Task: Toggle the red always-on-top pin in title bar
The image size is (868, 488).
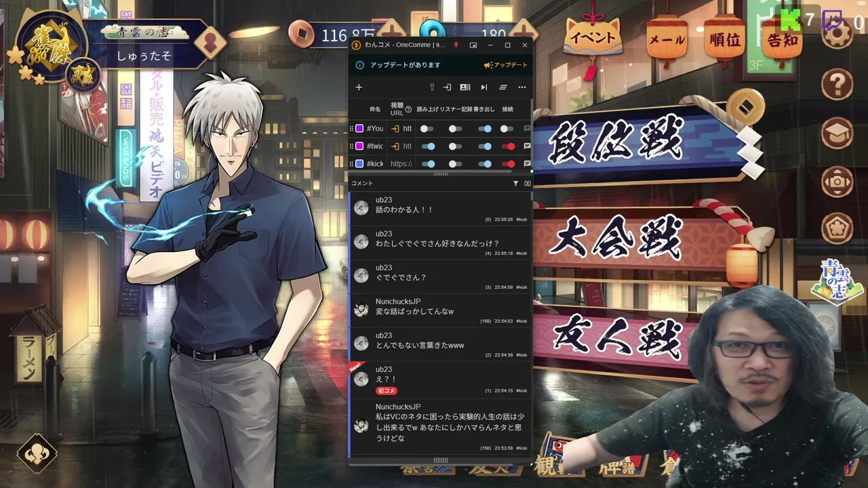Action: point(456,45)
